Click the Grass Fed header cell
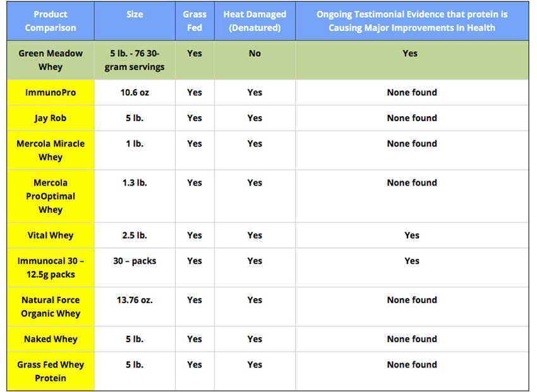 click(195, 21)
